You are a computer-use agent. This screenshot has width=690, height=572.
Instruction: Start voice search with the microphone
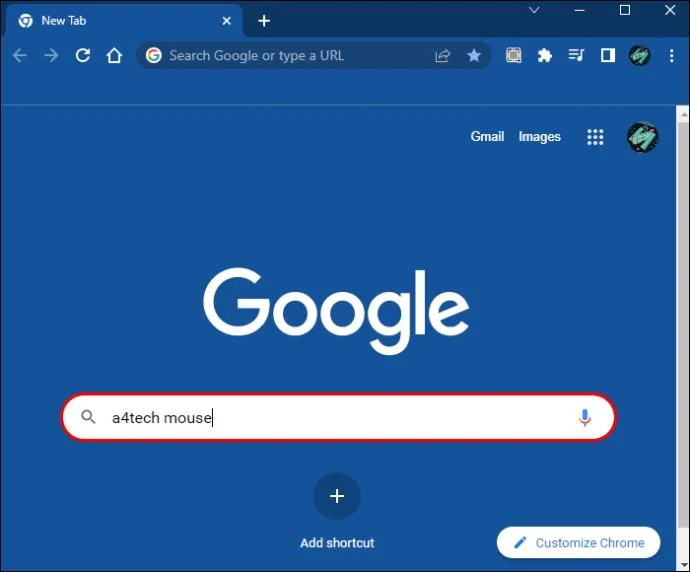click(585, 417)
